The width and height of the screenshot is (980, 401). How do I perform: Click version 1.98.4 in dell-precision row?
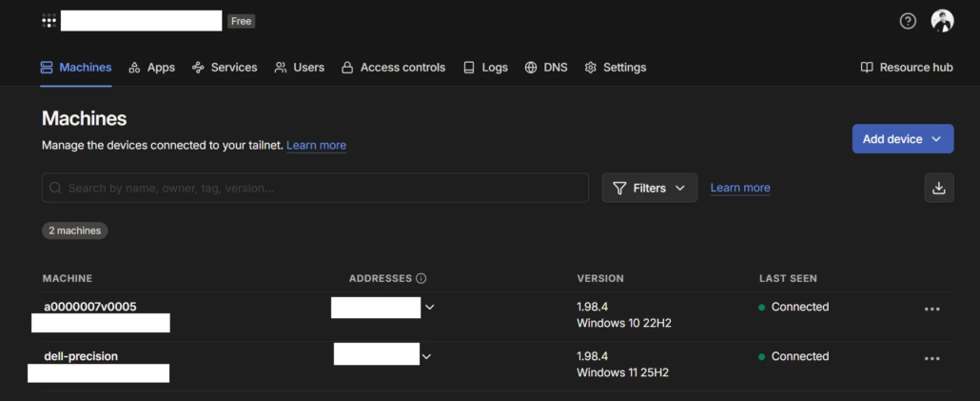point(593,356)
